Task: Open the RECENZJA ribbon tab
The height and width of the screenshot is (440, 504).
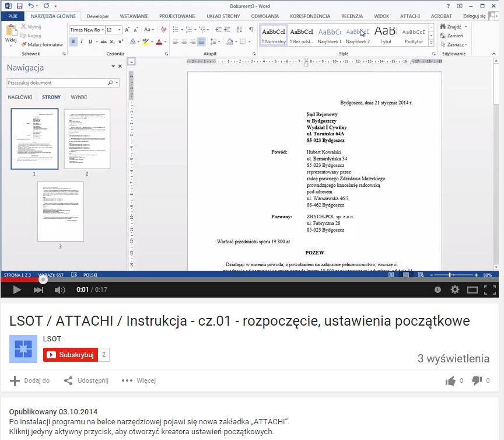Action: coord(352,16)
